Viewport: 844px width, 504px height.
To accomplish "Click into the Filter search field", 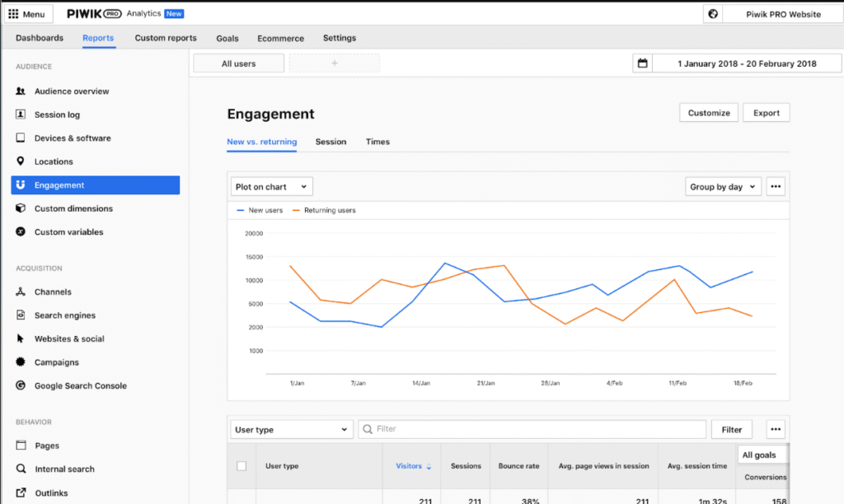I will click(x=532, y=429).
